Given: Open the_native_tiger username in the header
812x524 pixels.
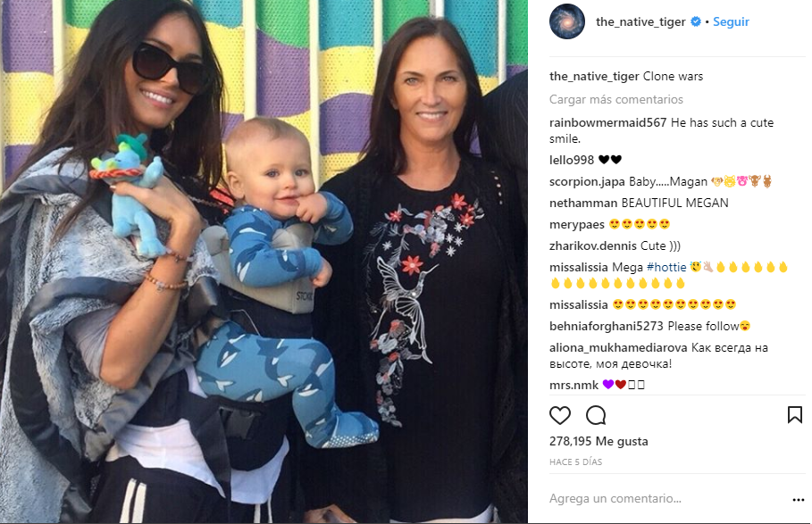Looking at the screenshot, I should (640, 21).
